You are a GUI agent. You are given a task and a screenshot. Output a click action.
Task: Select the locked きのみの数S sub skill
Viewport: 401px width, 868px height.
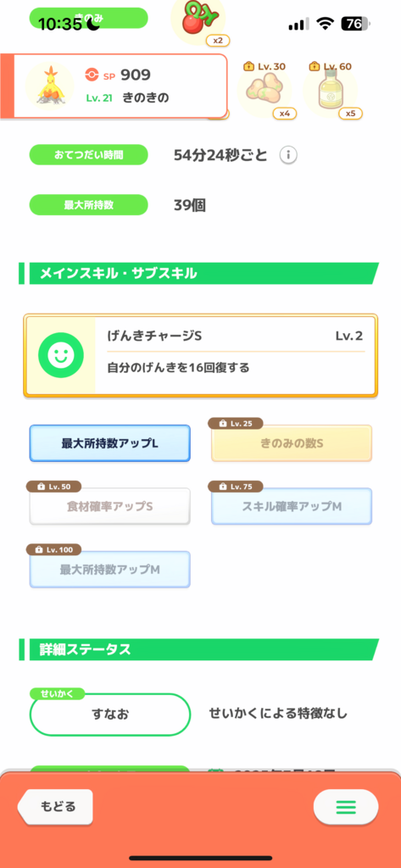tap(292, 442)
